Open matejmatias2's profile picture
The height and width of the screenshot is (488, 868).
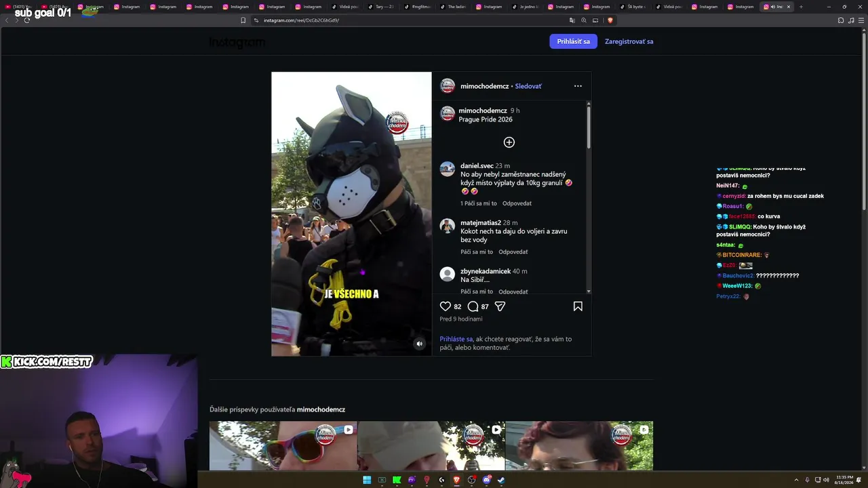(448, 226)
